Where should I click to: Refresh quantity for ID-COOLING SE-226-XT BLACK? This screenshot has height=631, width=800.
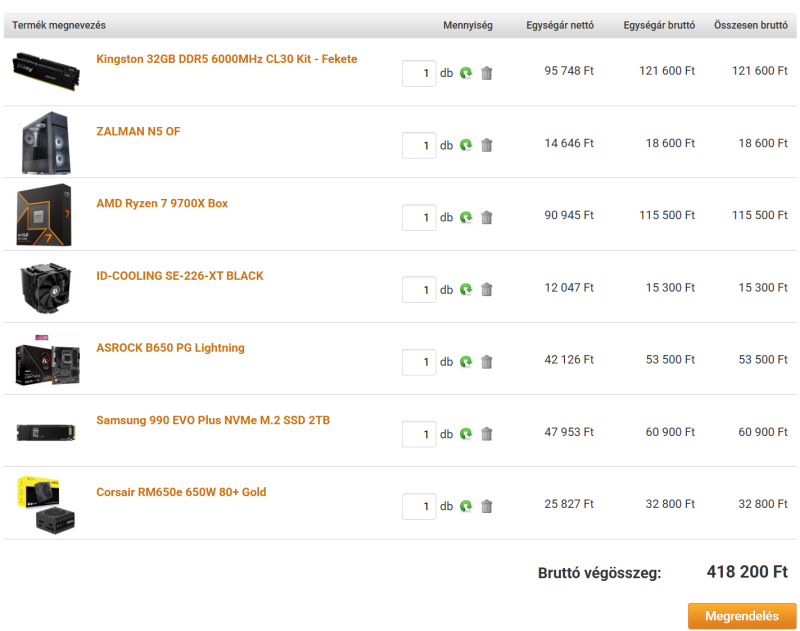(466, 290)
